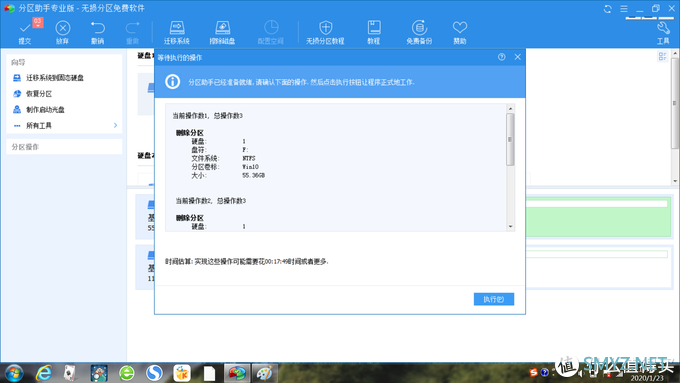
Task: Click the operation list scrollbar thumb
Action: click(x=510, y=139)
